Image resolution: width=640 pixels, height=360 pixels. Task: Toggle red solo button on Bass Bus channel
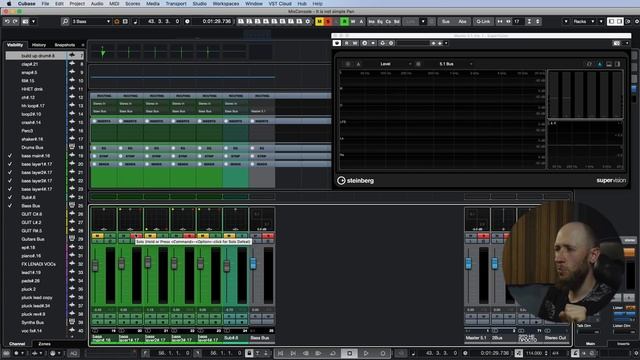(268, 236)
